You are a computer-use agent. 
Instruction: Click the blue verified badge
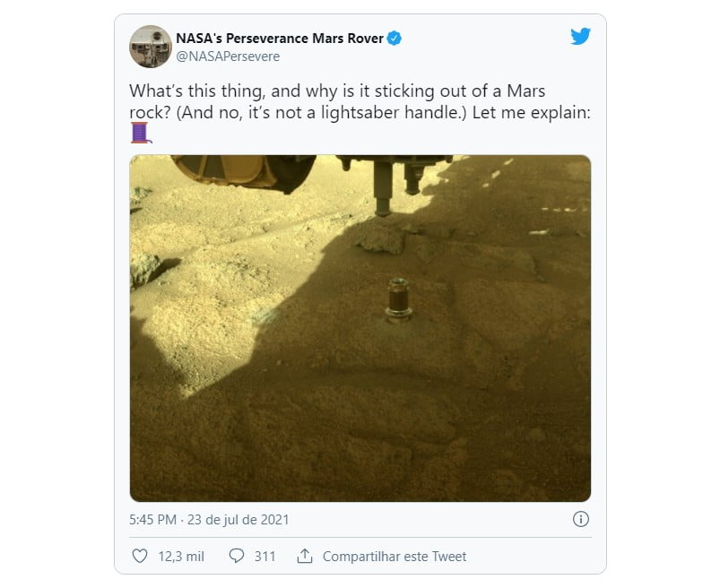394,39
